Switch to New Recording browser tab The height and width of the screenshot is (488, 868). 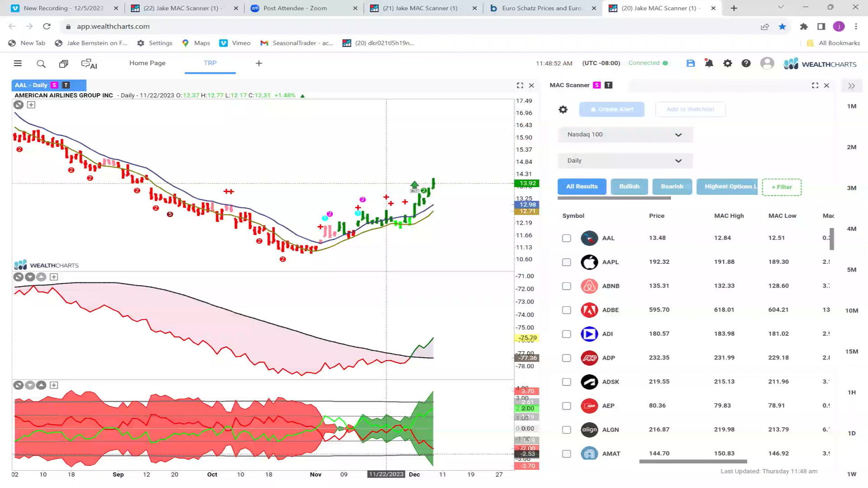tap(65, 8)
